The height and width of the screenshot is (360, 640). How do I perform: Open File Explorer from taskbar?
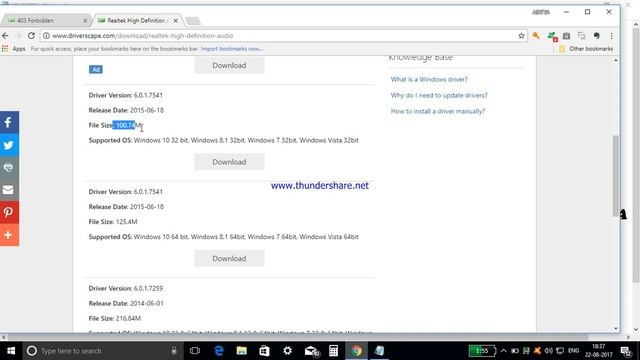pos(242,351)
